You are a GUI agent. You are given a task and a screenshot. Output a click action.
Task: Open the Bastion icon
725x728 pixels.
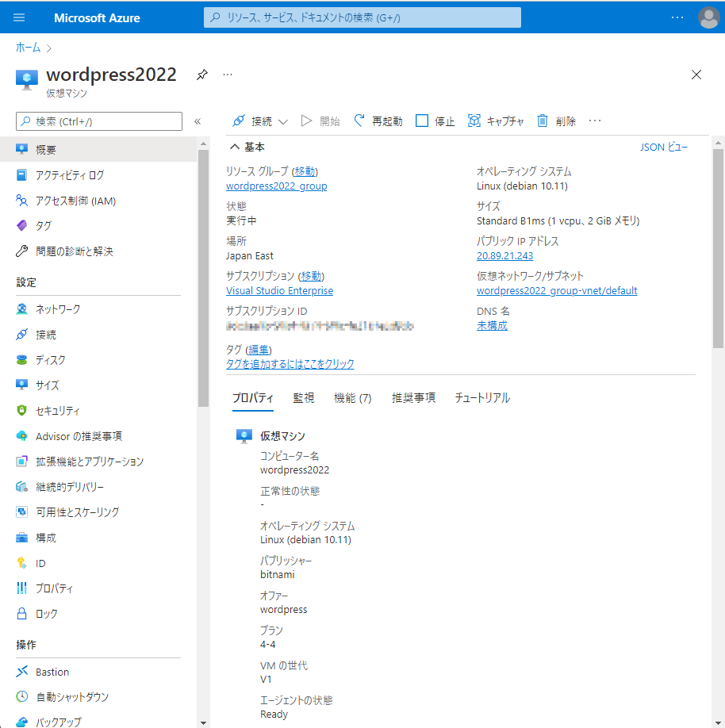[x=22, y=672]
